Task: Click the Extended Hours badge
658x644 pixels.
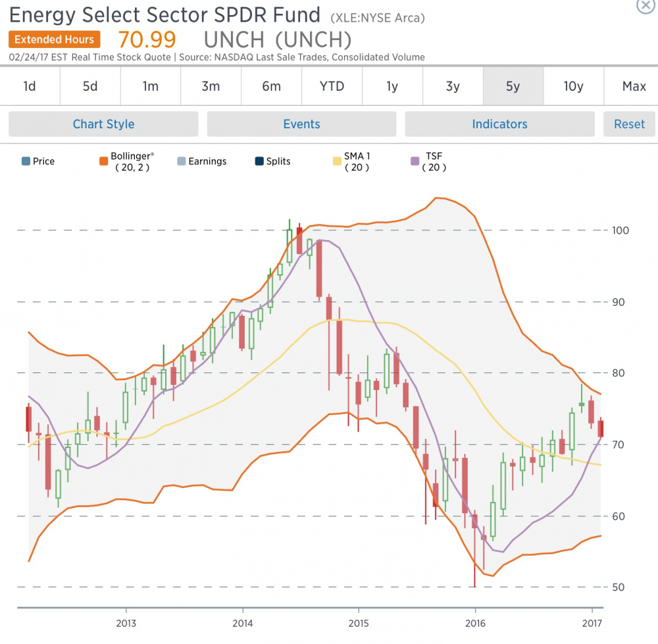Action: pyautogui.click(x=55, y=39)
